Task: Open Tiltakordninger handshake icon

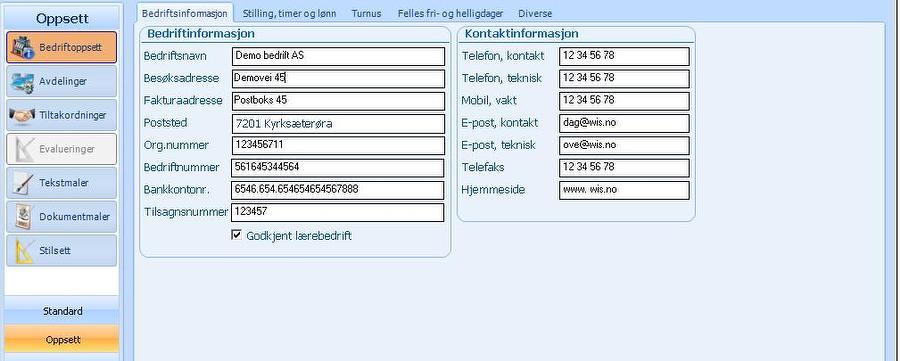Action: coord(22,115)
